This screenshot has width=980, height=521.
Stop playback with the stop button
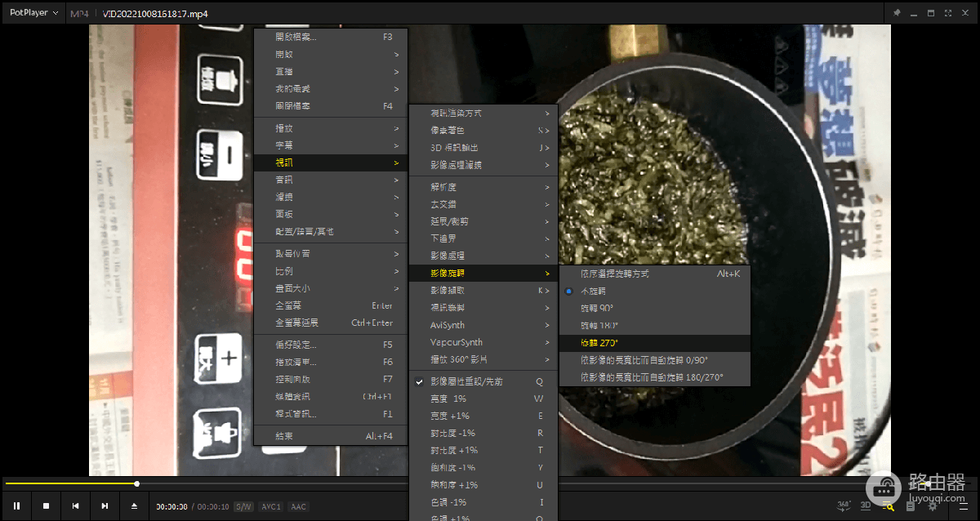46,506
